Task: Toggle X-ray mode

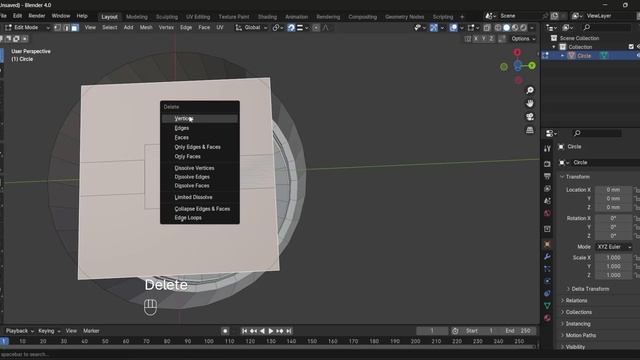Action: click(x=487, y=28)
